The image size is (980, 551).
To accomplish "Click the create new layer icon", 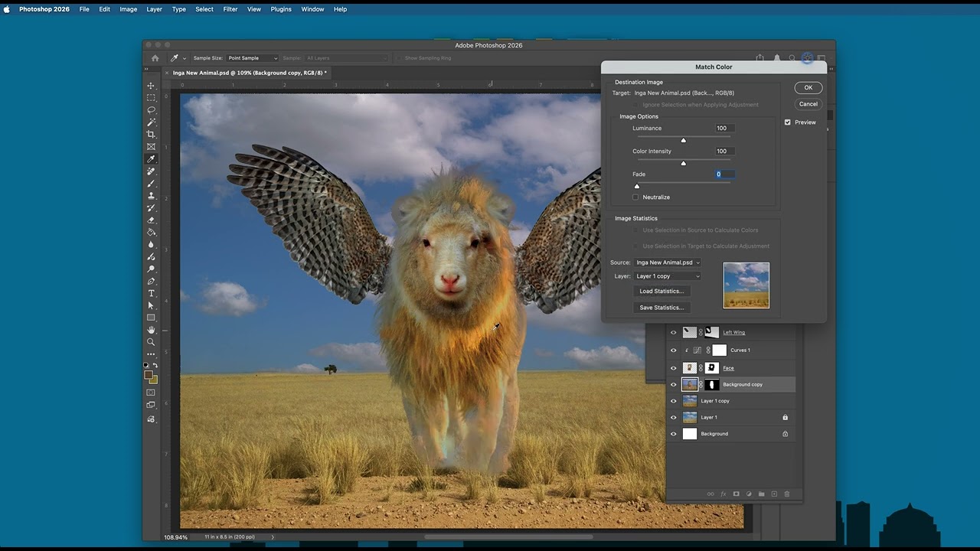I will 774,494.
